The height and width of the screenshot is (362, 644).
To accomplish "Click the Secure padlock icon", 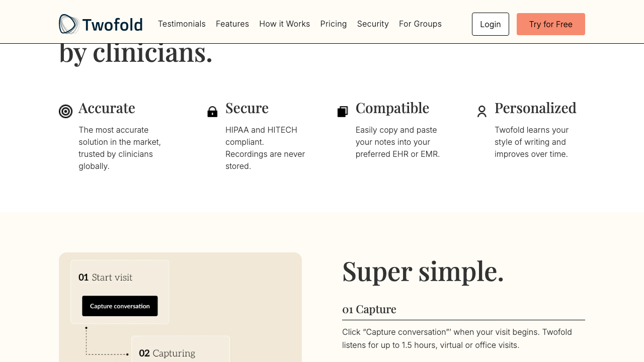I will point(212,112).
